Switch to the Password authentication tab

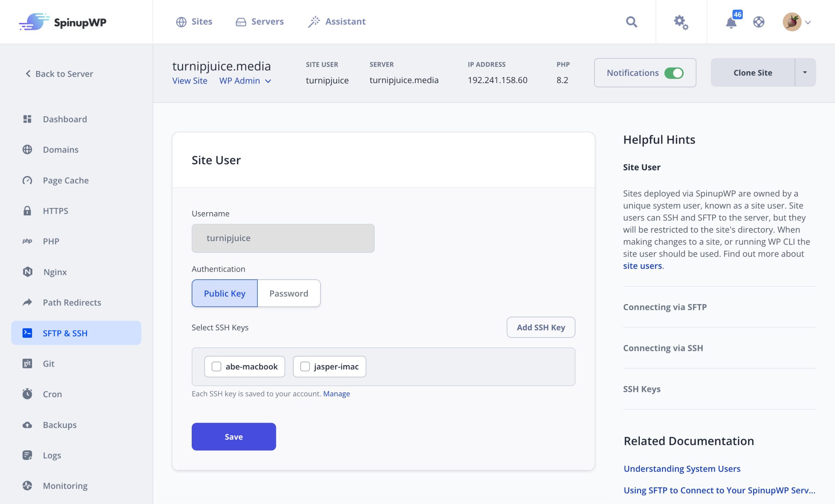[288, 293]
